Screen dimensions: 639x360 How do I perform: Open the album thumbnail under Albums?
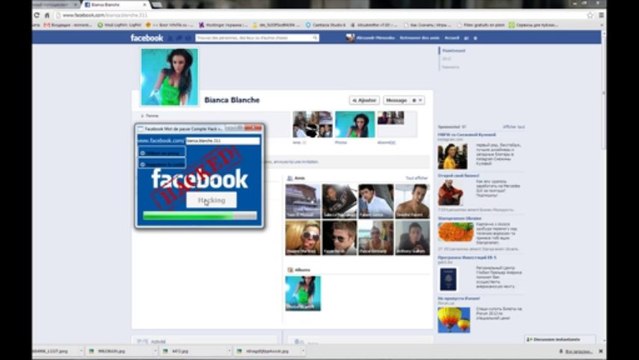(x=303, y=293)
